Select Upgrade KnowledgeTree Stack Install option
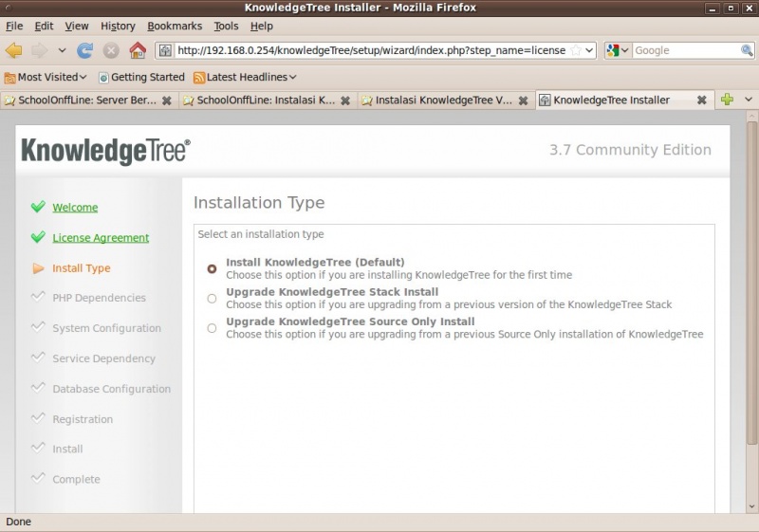Screen dimensions: 759x532 (x=212, y=299)
